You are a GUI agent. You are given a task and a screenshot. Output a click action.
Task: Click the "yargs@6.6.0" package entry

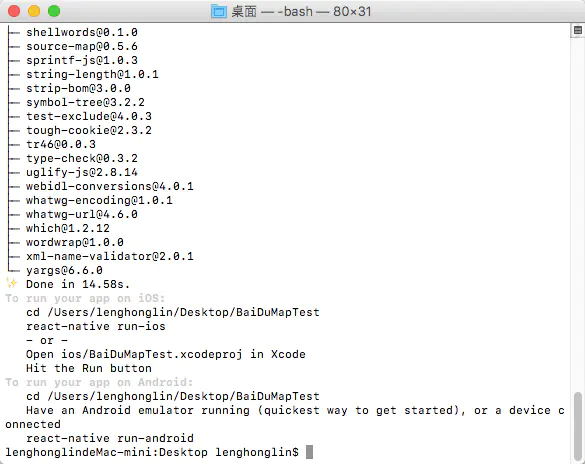(x=64, y=270)
